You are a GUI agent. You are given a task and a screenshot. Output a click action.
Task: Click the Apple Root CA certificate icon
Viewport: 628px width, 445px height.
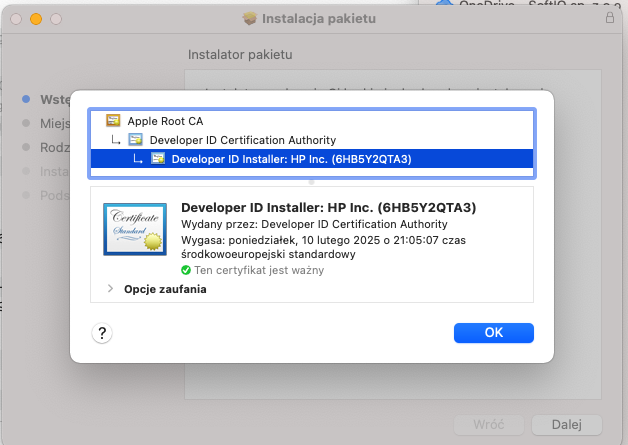click(113, 120)
